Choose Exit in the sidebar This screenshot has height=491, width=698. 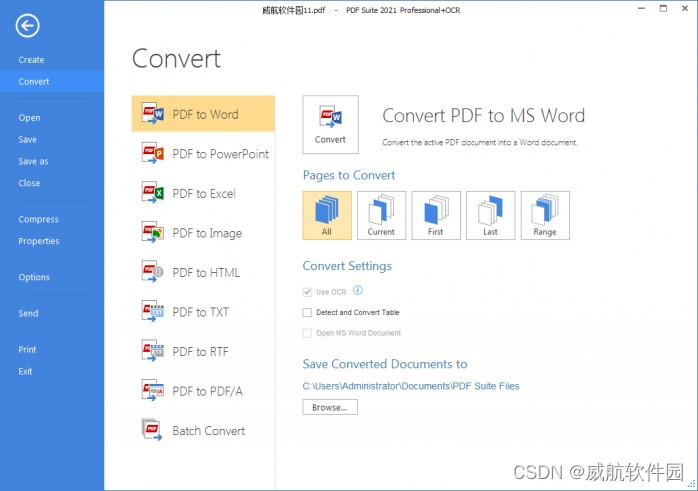coord(25,372)
